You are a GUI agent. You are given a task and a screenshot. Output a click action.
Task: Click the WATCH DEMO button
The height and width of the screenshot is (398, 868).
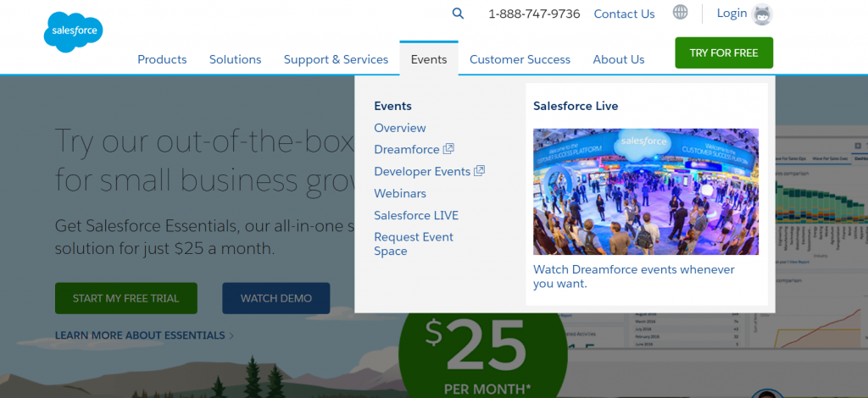point(276,298)
